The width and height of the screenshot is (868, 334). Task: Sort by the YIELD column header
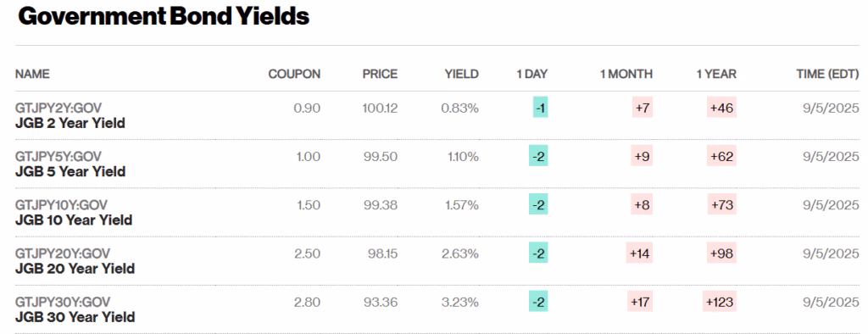[462, 75]
